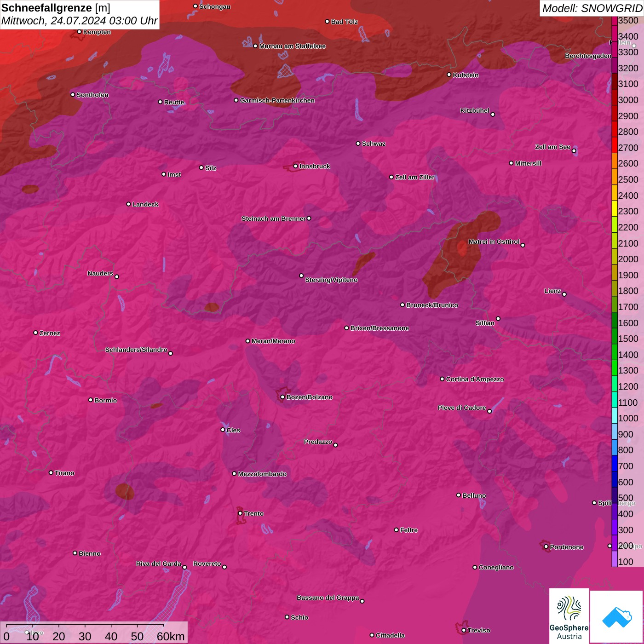Viewport: 644px width, 644px height.
Task: Click the GeoSphere Austria logo
Action: click(569, 616)
